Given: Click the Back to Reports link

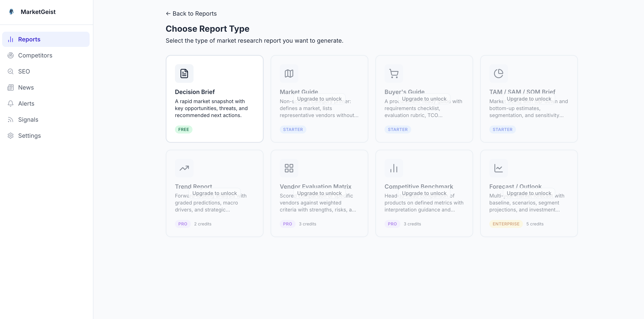Looking at the screenshot, I should (191, 14).
